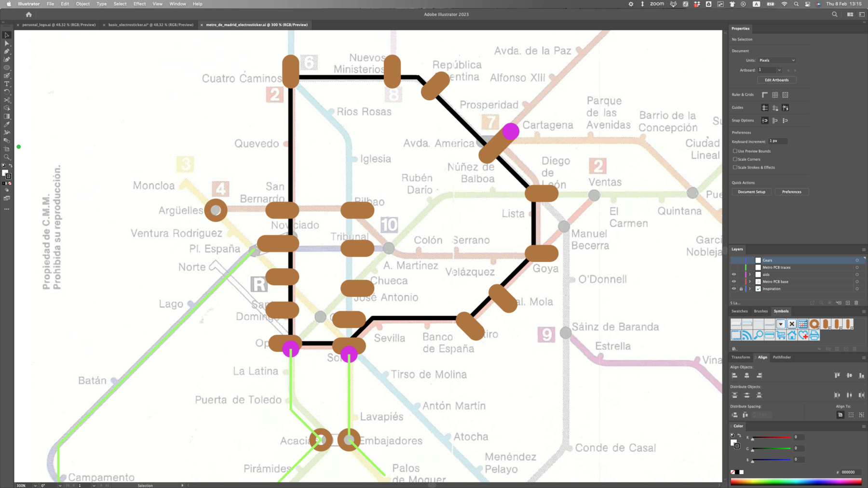
Task: Expand the aids layer
Action: tap(750, 275)
